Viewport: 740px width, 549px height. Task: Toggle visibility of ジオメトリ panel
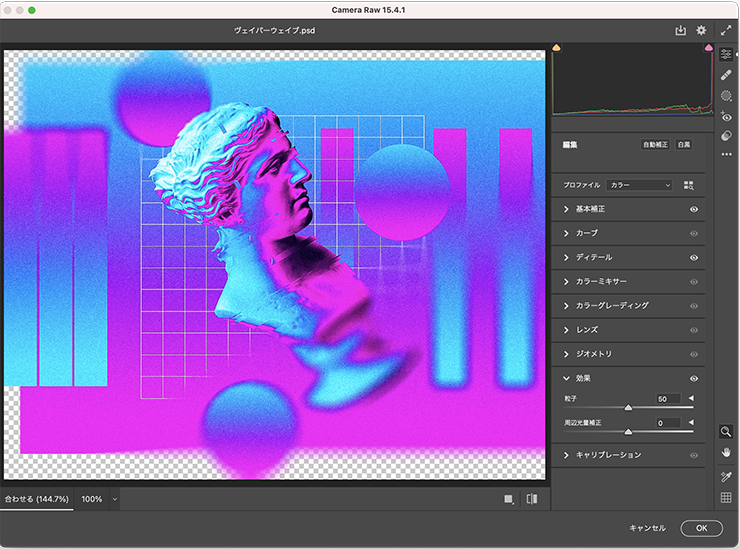694,354
